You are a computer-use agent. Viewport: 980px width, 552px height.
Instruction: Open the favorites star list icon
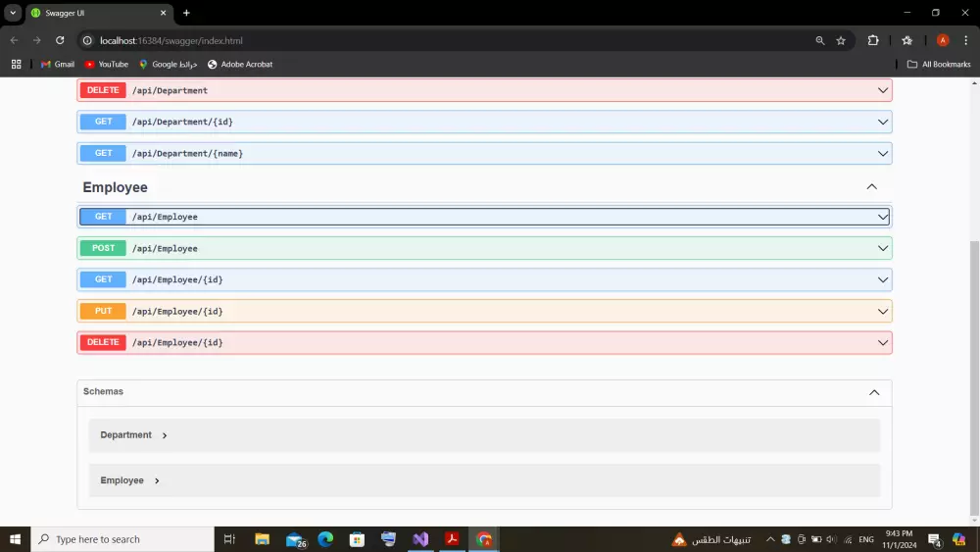906,40
